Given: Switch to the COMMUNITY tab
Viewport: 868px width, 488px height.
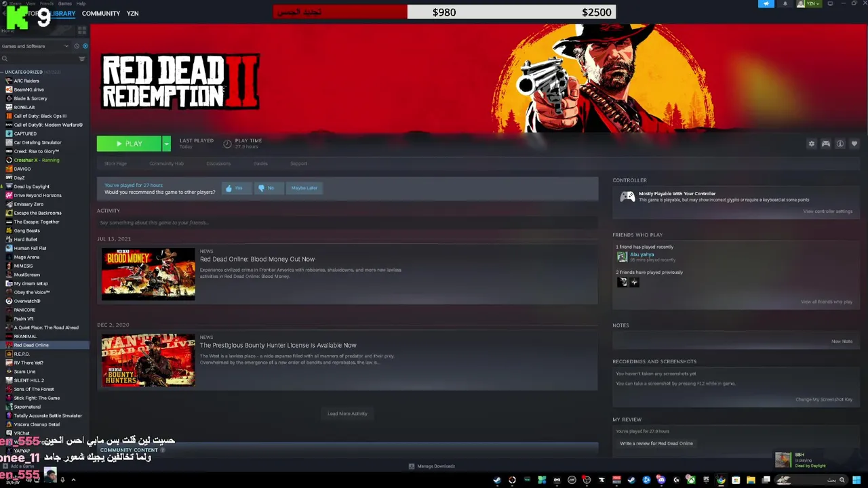Looking at the screenshot, I should (101, 14).
